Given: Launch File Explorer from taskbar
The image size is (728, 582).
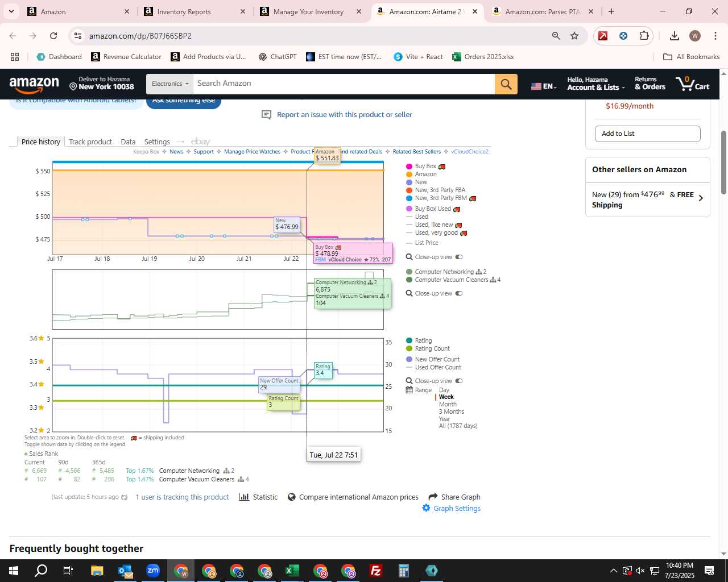Looking at the screenshot, I should (97, 571).
